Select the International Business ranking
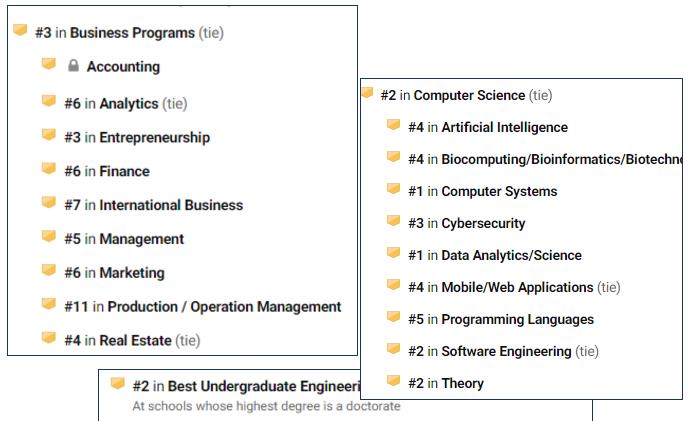The width and height of the screenshot is (688, 421). tap(154, 205)
